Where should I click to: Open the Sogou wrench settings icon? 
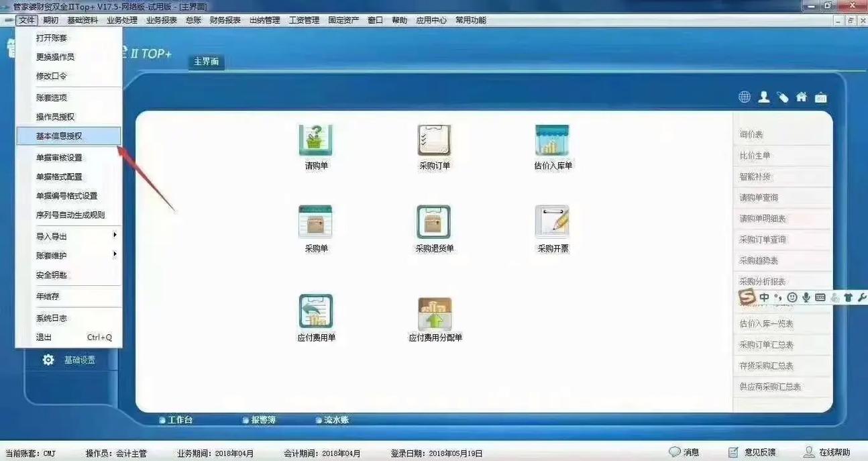click(x=862, y=297)
